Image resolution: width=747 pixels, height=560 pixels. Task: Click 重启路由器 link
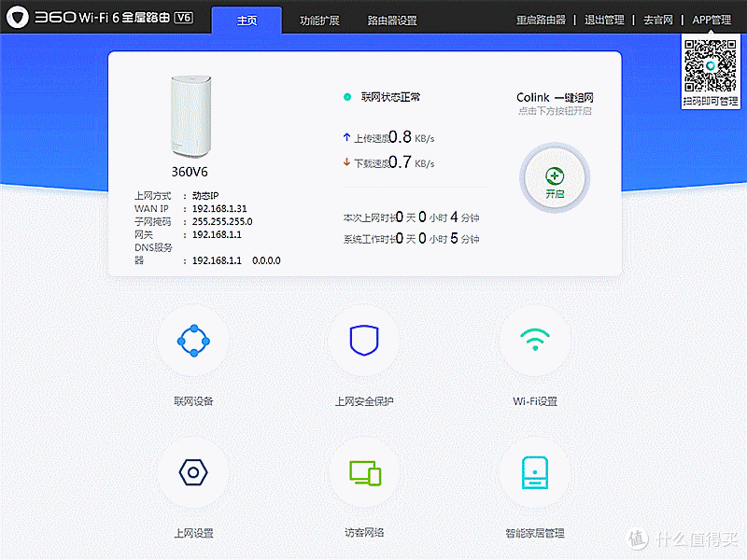[541, 20]
